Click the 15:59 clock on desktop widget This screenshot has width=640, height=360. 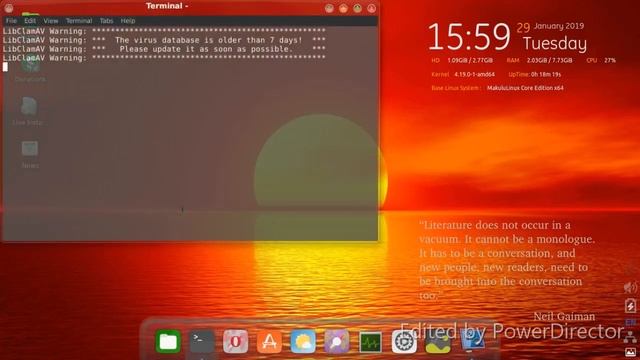pos(469,37)
